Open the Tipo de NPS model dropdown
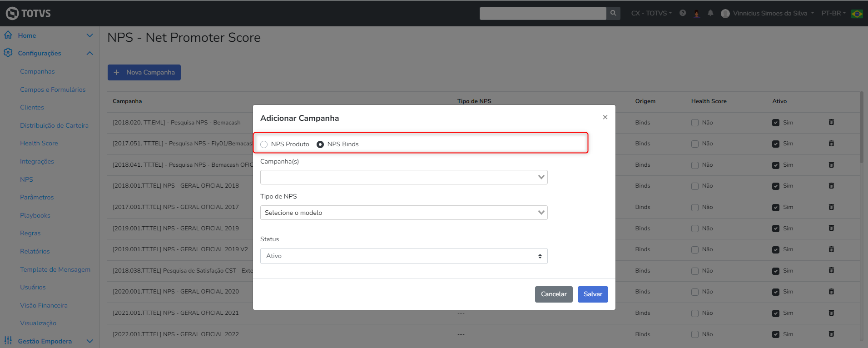Image resolution: width=868 pixels, height=348 pixels. point(404,213)
